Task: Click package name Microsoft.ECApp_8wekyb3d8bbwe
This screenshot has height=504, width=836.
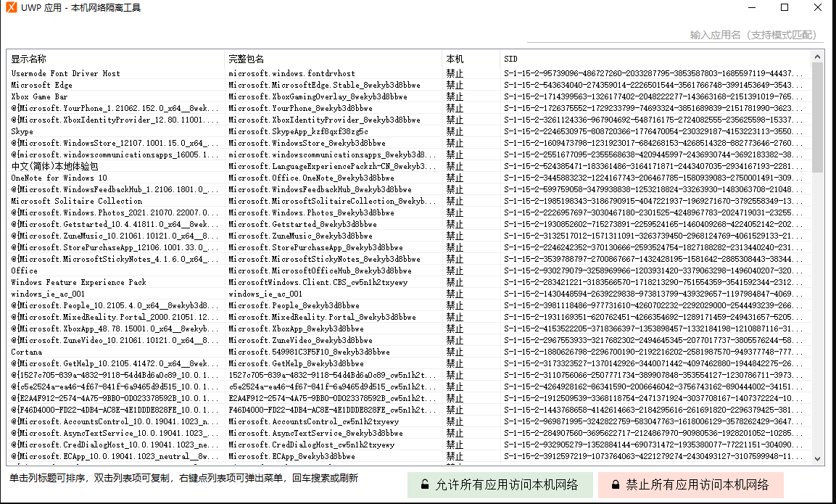Action: click(291, 456)
